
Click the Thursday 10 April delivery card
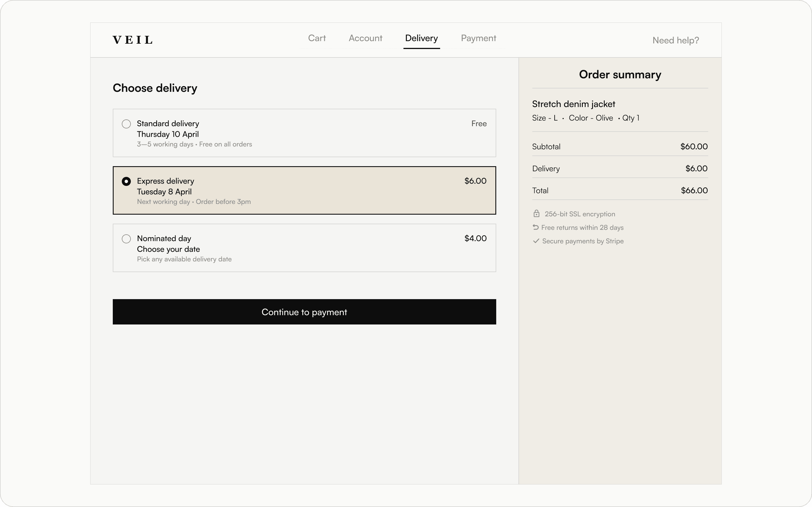304,133
